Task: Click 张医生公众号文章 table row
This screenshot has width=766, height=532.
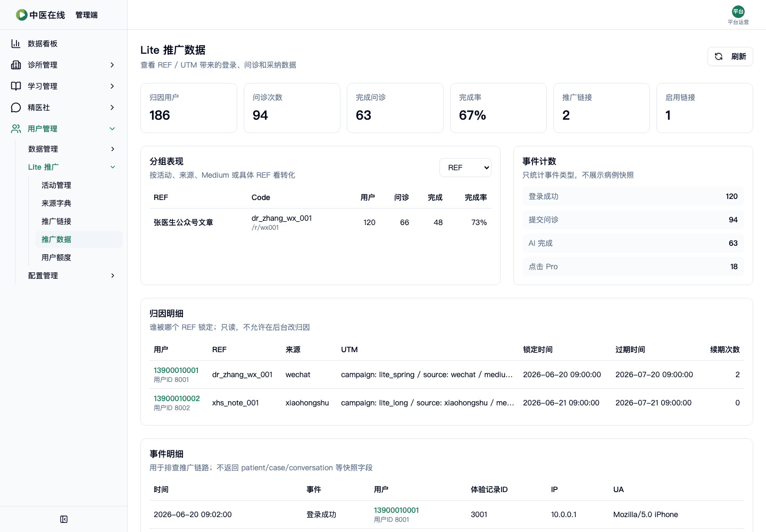Action: click(x=320, y=222)
